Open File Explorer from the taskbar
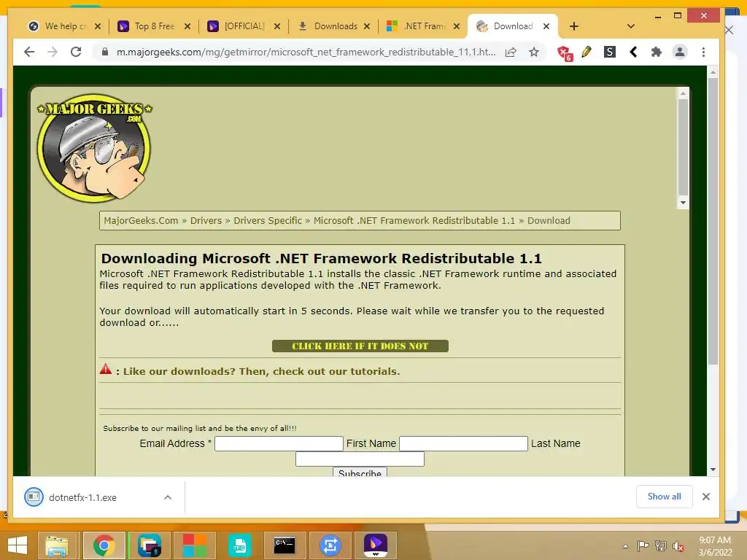This screenshot has width=747, height=560. [x=57, y=545]
